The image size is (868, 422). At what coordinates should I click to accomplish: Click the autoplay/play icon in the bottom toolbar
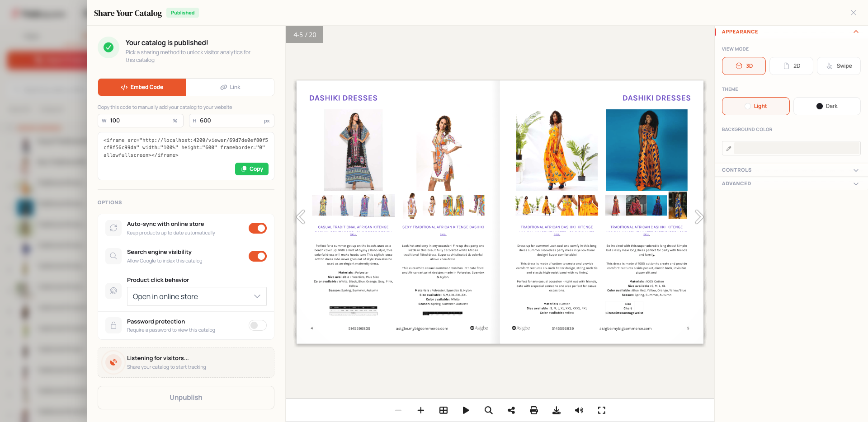(466, 410)
